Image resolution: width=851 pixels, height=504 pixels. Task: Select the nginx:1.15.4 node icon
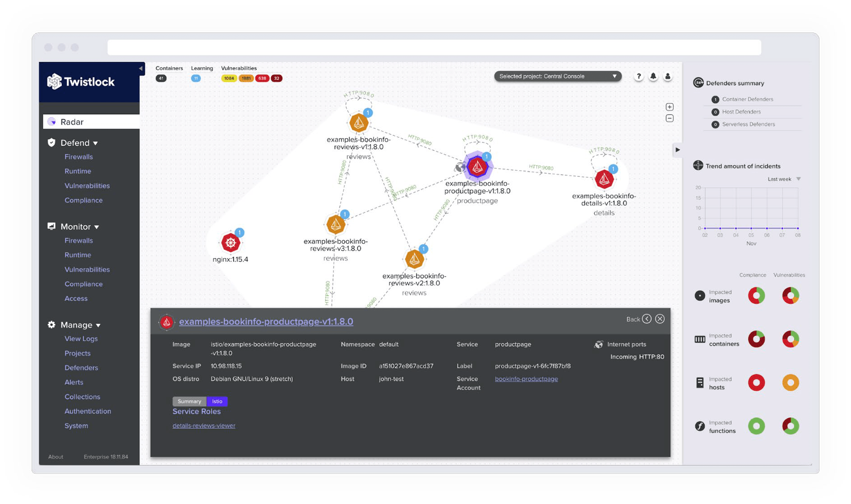pyautogui.click(x=231, y=243)
